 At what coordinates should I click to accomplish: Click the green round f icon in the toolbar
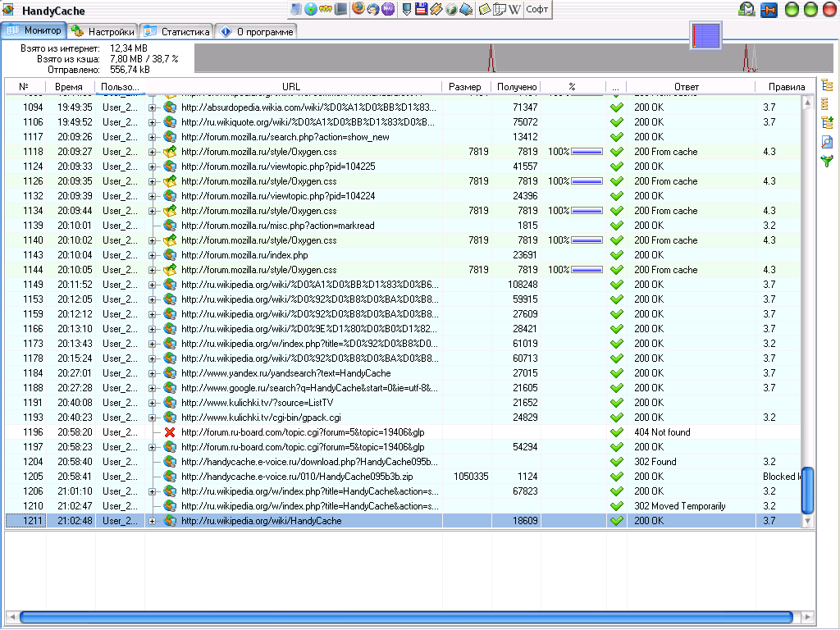[x=451, y=9]
